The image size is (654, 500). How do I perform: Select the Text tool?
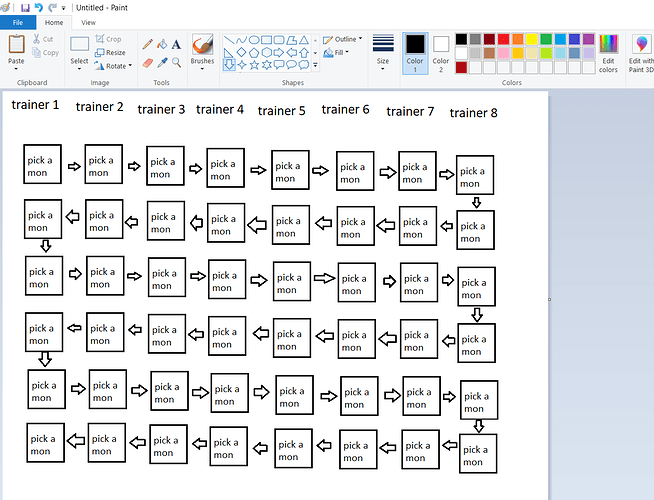[x=176, y=44]
